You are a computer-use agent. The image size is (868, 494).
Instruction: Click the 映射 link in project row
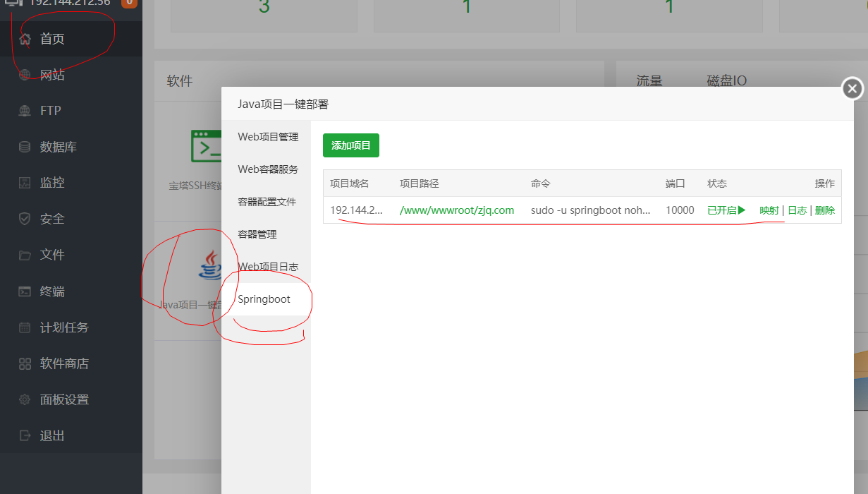tap(769, 210)
